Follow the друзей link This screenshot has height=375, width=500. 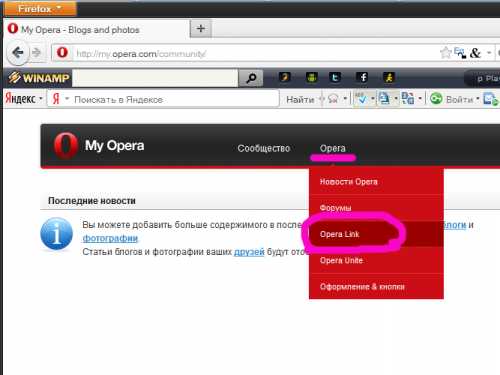pos(249,252)
